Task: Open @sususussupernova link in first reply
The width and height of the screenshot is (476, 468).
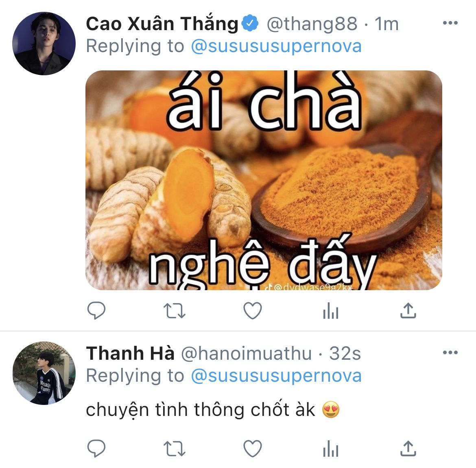Action: coord(276,46)
